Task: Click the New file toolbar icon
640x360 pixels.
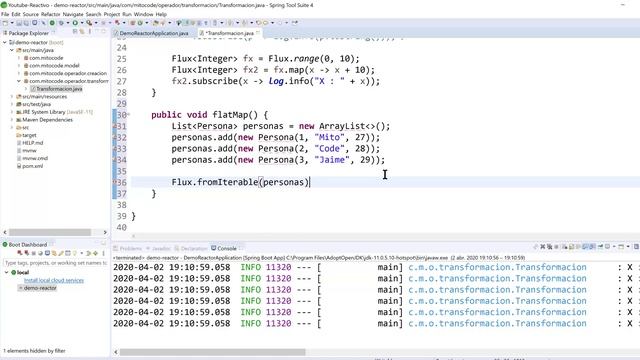Action: pyautogui.click(x=5, y=23)
